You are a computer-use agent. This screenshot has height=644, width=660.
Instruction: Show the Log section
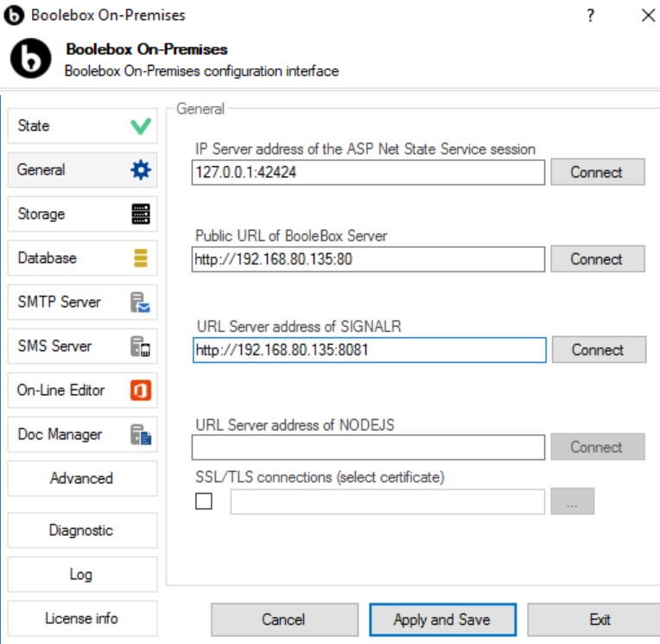pyautogui.click(x=83, y=575)
